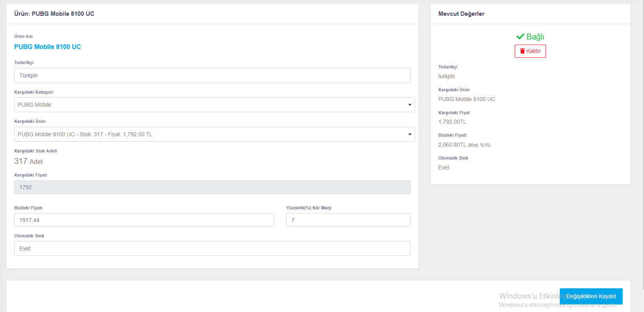Click the 317 Adet stock value
Image resolution: width=644 pixels, height=312 pixels.
28,161
